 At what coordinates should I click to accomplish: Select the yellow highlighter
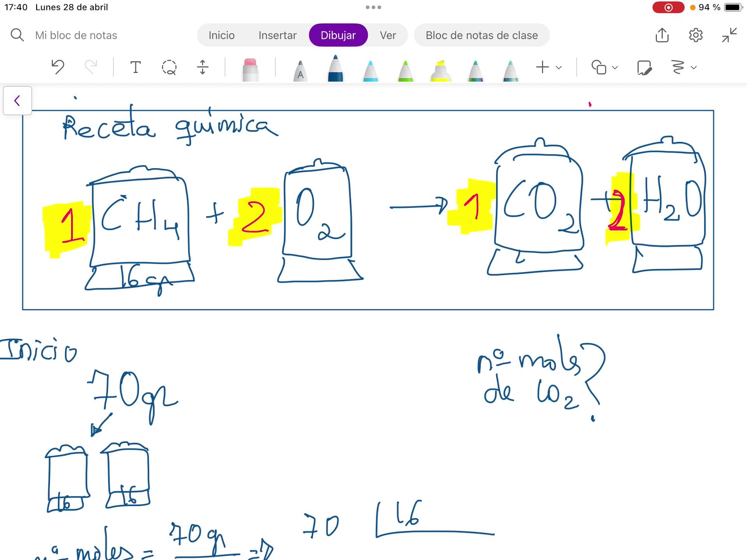(x=440, y=70)
